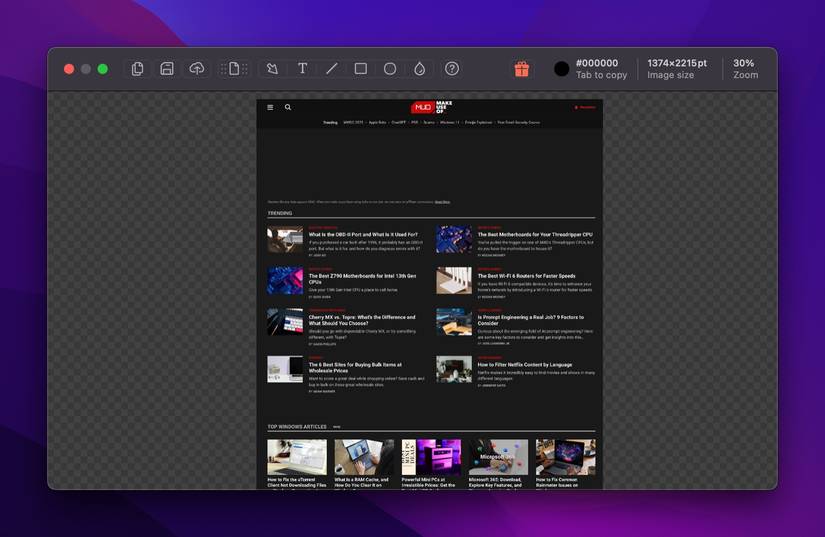Click the uTorrent Client fix article thumbnail
This screenshot has width=825, height=537.
click(x=297, y=458)
